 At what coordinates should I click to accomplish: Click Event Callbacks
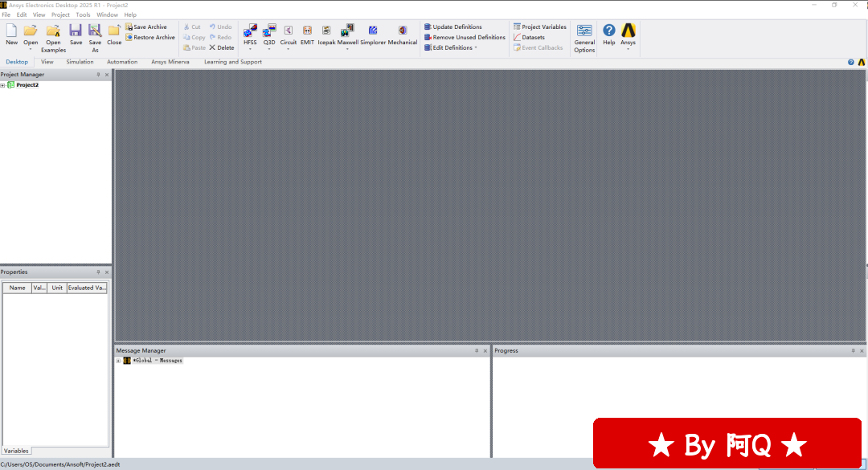click(x=538, y=47)
